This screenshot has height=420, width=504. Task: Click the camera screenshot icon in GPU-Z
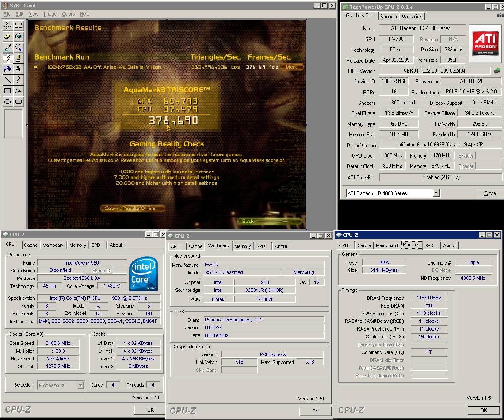(500, 16)
